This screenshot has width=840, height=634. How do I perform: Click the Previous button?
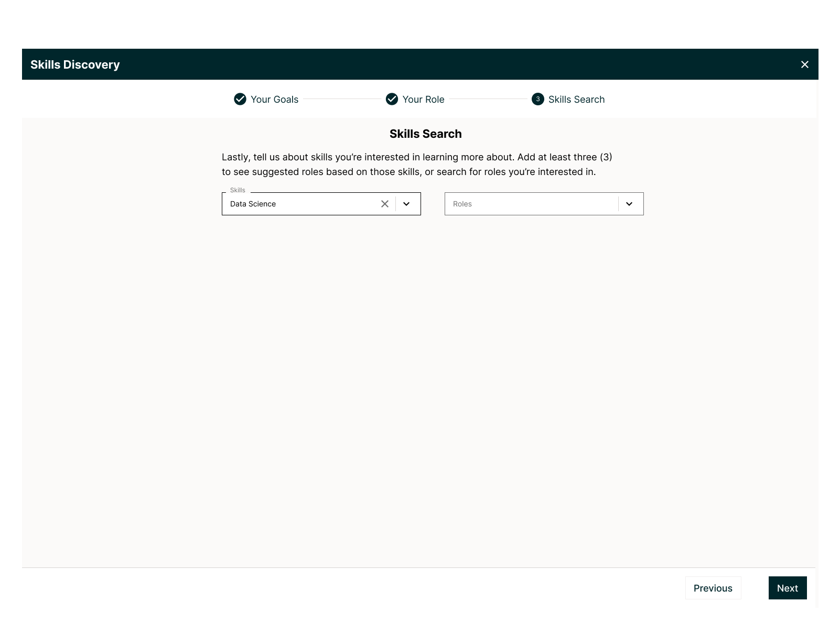pos(713,588)
